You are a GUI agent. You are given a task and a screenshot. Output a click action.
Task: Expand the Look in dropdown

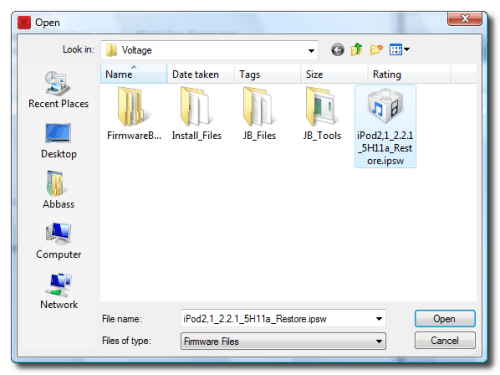coord(311,51)
